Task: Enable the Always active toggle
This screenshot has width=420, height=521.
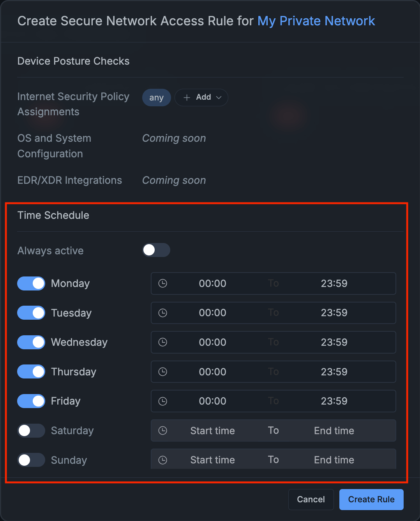Action: point(156,250)
